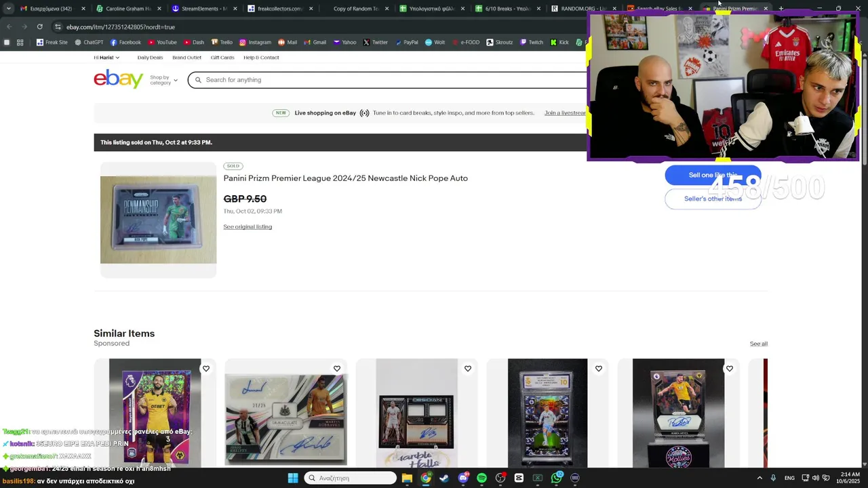Open the Dash bookmark
The width and height of the screenshot is (868, 488).
[193, 42]
